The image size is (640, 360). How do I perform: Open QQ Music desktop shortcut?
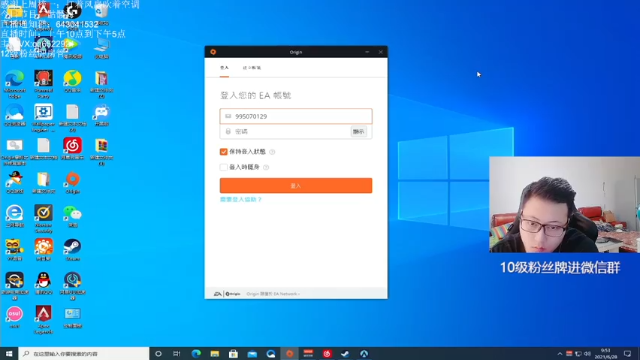[73, 81]
